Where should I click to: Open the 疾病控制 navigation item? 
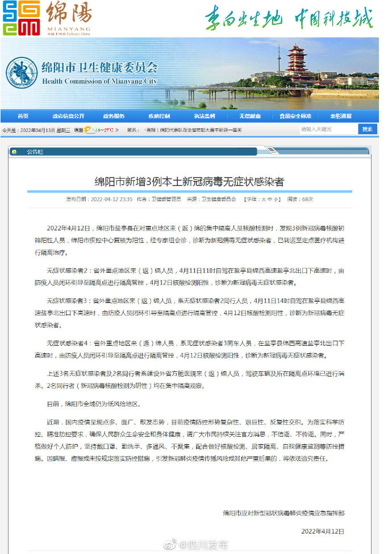coord(159,116)
